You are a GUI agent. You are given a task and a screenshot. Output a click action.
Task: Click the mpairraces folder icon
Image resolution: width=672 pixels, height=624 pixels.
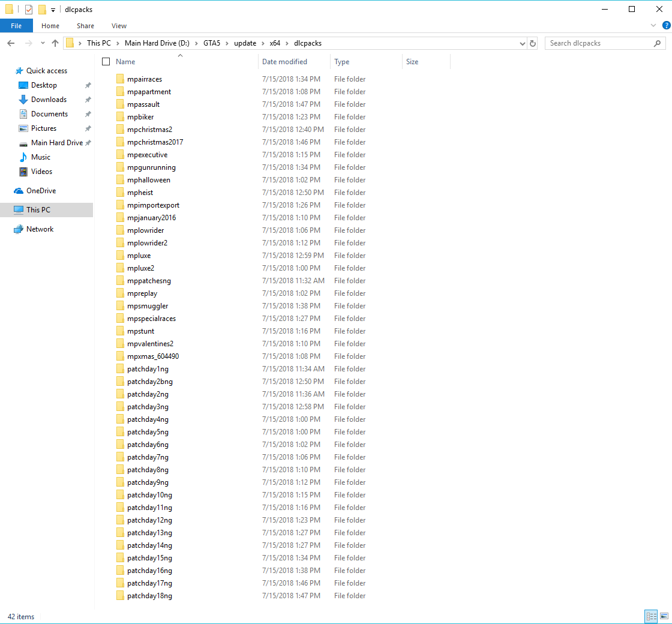click(x=120, y=79)
